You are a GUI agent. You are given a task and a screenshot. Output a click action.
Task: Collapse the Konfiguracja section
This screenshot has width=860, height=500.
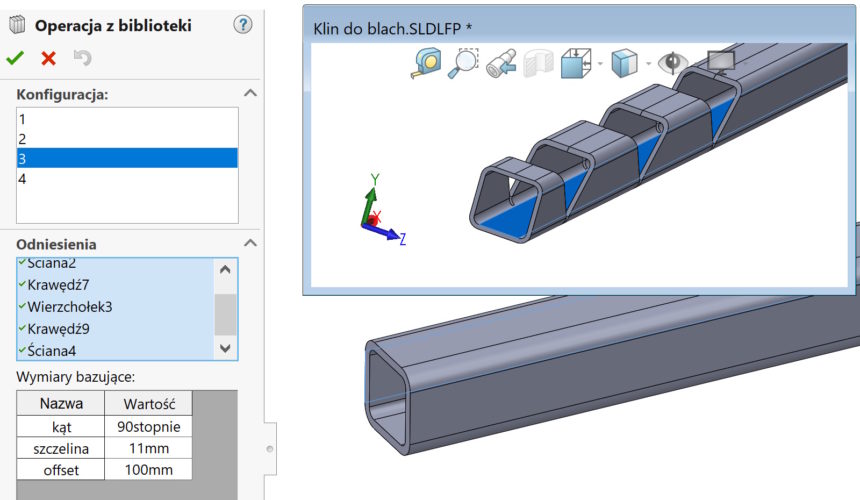coord(250,93)
